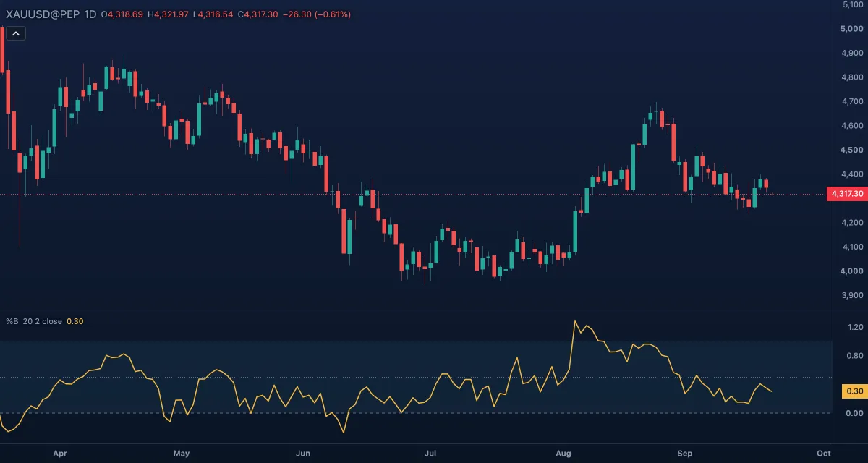Click the 4,500 price axis label

[854, 150]
